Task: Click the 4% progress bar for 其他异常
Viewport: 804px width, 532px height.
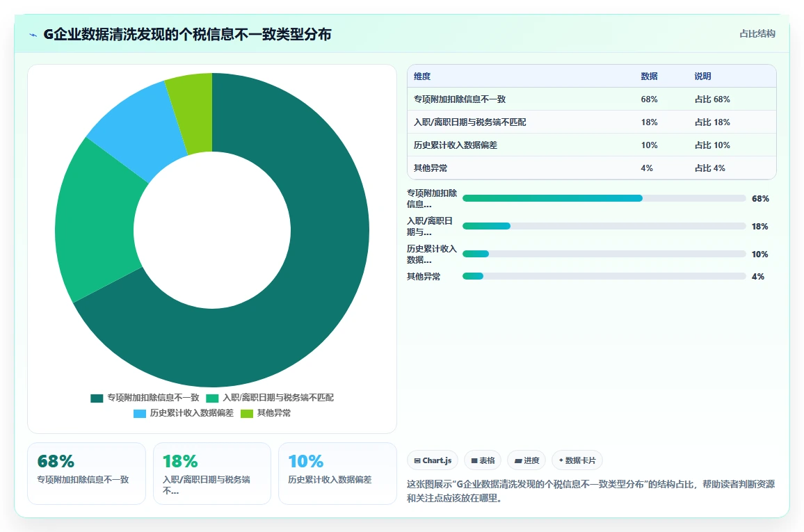Action: [604, 276]
